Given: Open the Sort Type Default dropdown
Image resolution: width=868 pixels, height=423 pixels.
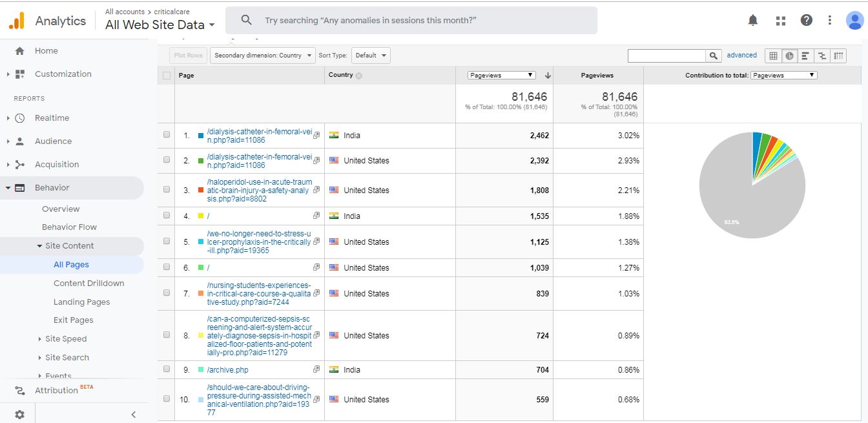Looking at the screenshot, I should pyautogui.click(x=371, y=56).
